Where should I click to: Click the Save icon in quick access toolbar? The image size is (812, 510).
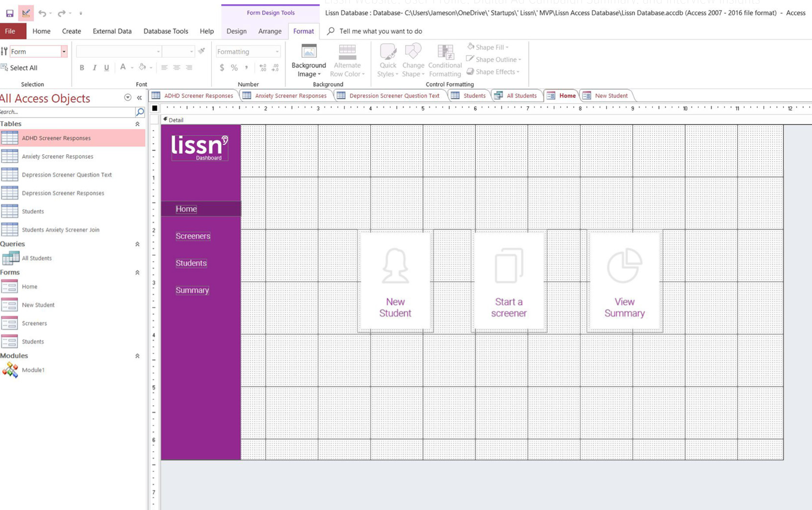coord(10,13)
